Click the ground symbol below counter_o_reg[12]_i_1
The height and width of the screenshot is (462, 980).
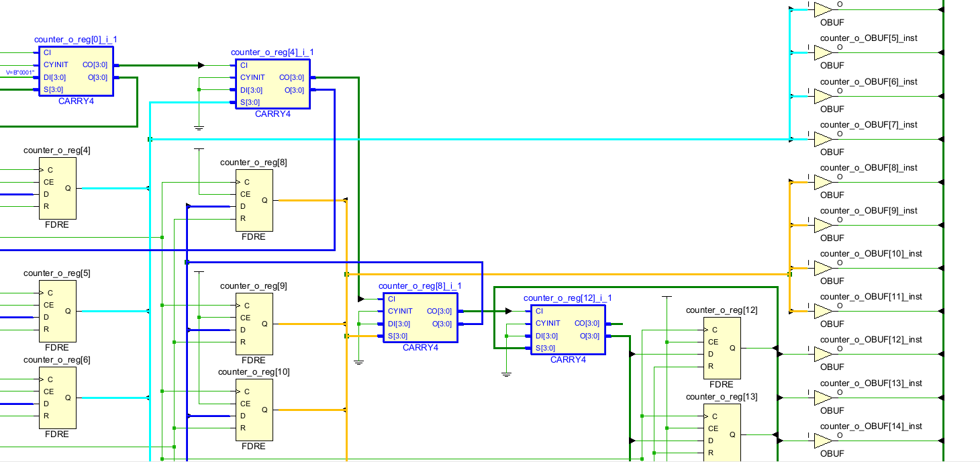506,373
